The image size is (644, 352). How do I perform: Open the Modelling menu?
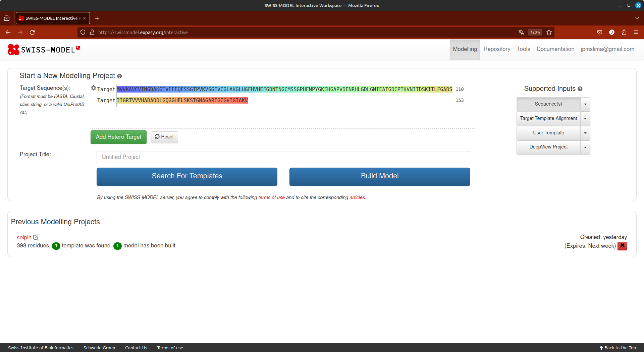[x=465, y=49]
